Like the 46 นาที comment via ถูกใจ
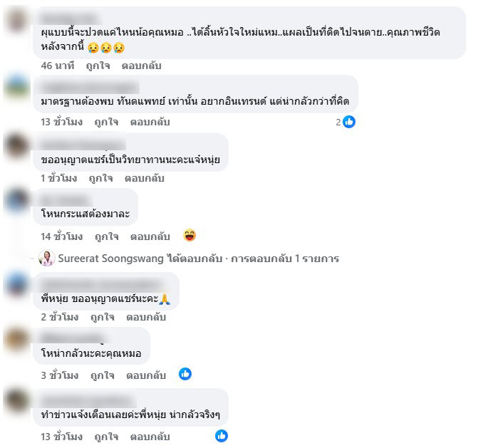493x448 pixels. click(x=98, y=66)
